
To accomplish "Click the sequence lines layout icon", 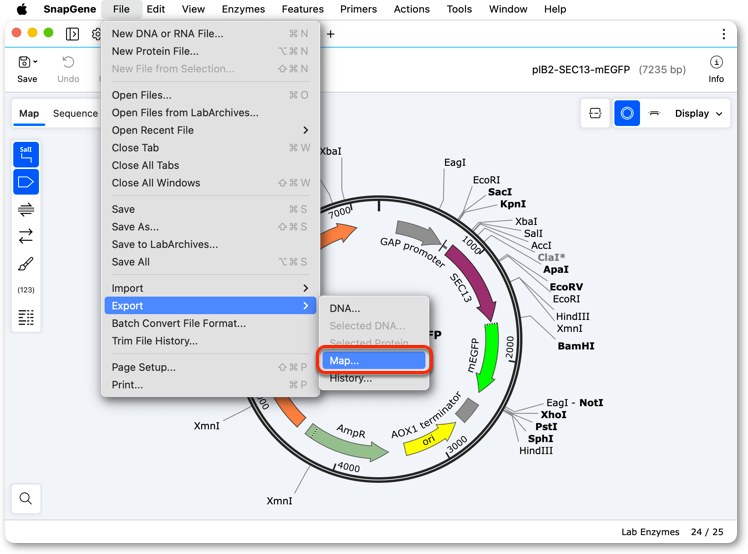I will (x=26, y=317).
